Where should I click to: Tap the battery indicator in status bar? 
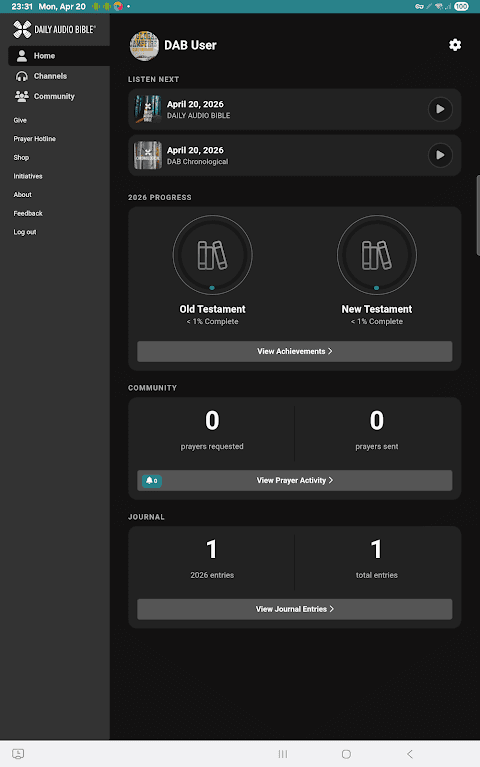click(461, 6)
